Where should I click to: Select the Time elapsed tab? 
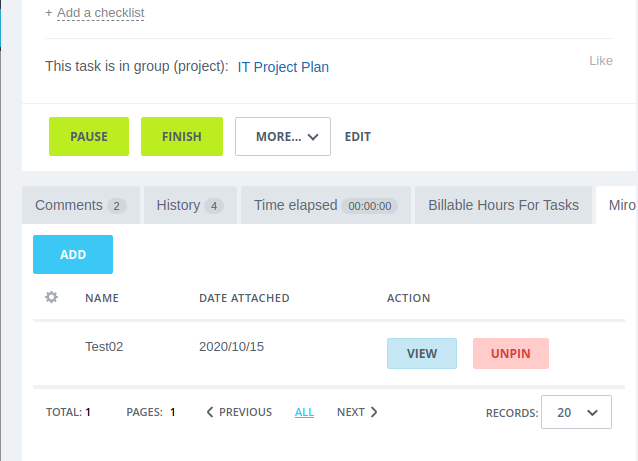[x=326, y=205]
